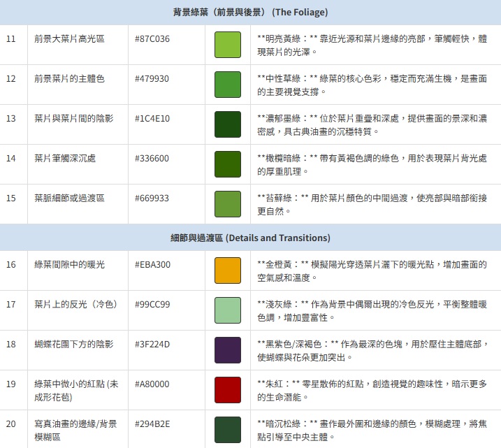Click the hex code text #3F224D
Screen dimensions: 501x448
tap(152, 345)
